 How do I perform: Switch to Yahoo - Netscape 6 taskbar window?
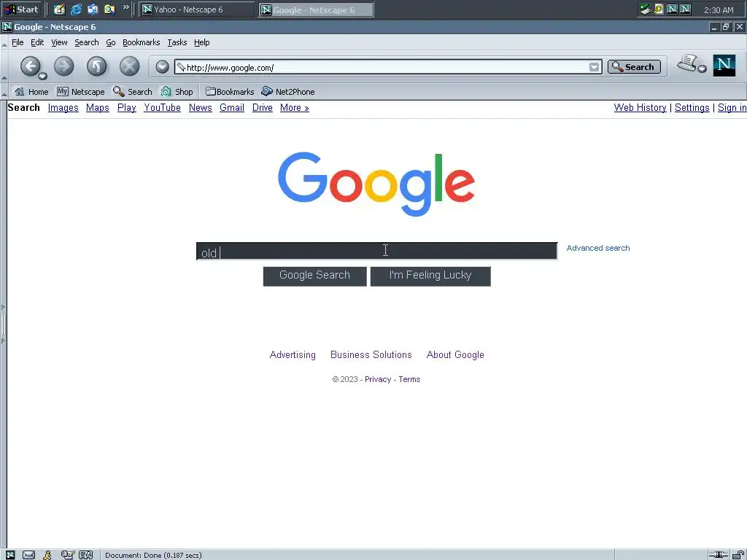pos(196,9)
